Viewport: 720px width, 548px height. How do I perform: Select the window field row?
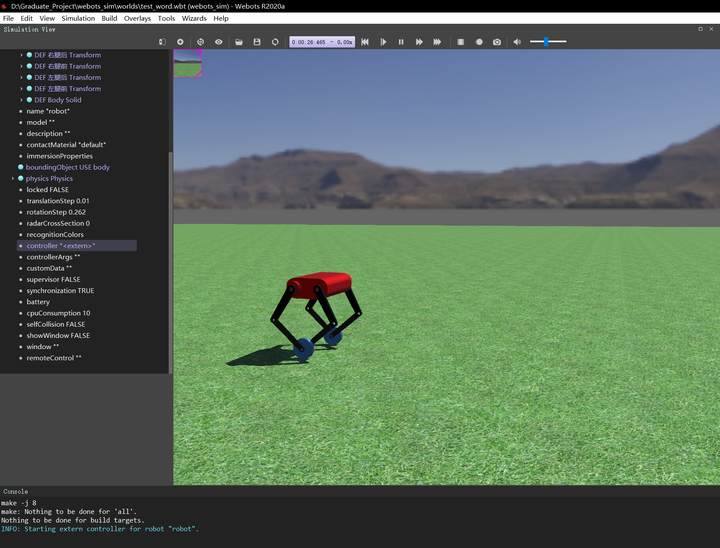(x=43, y=347)
